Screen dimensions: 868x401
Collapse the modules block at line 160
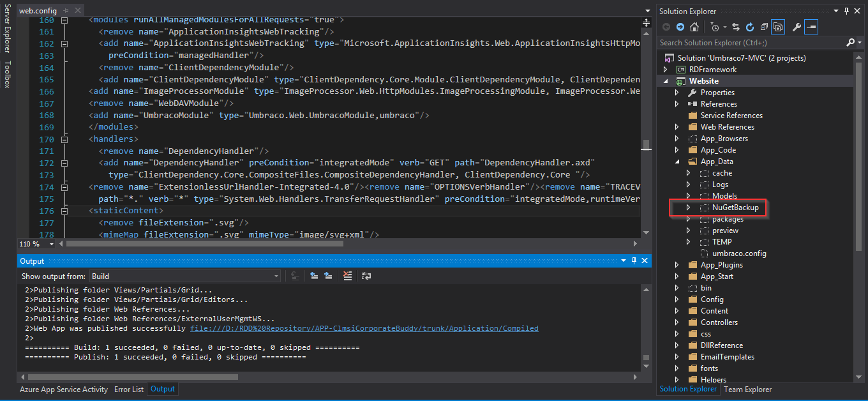click(x=64, y=20)
